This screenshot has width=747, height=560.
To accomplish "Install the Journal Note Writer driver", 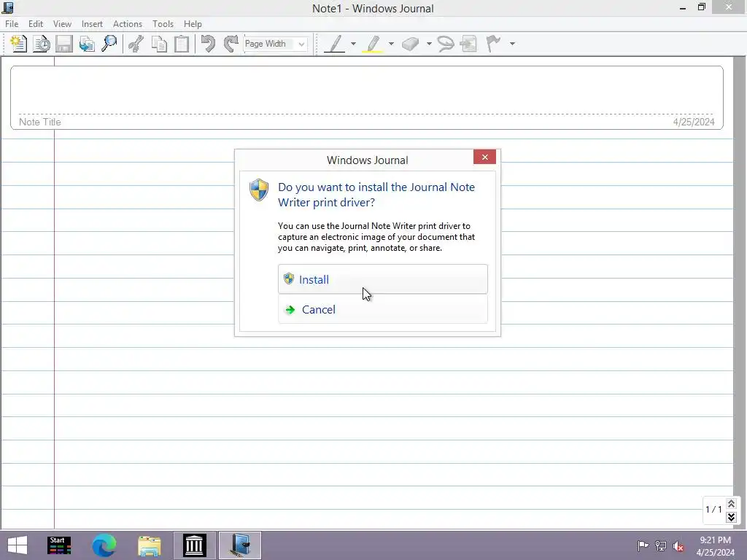I will pos(382,279).
